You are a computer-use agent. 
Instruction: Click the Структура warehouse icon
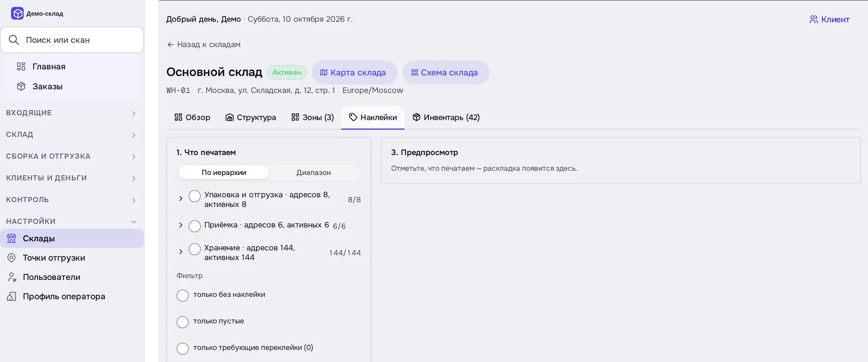(x=229, y=117)
